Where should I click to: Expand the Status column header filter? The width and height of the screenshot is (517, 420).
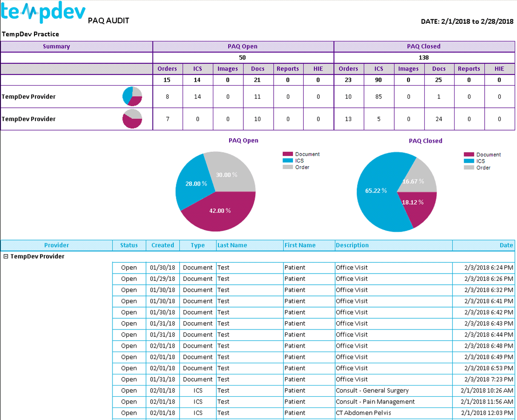pos(129,245)
